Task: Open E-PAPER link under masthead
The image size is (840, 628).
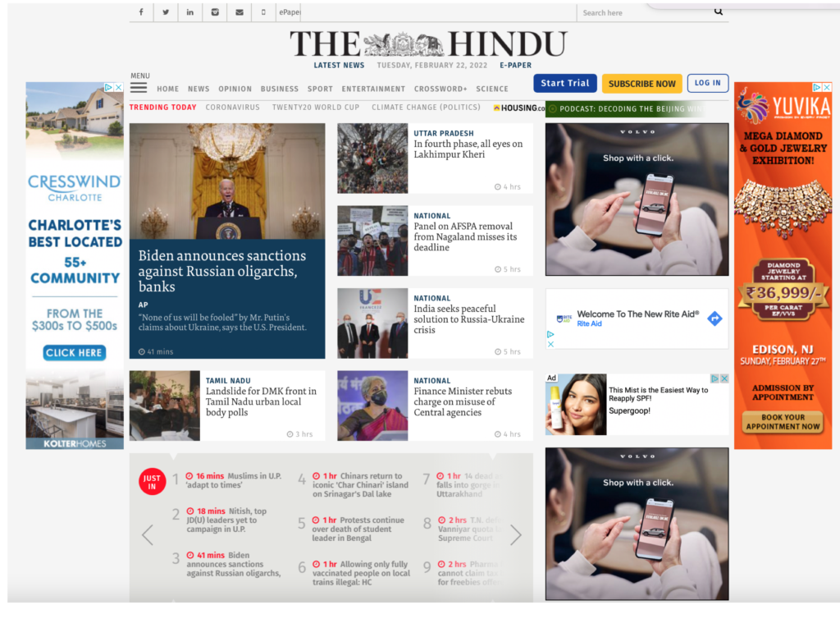Action: click(x=515, y=65)
